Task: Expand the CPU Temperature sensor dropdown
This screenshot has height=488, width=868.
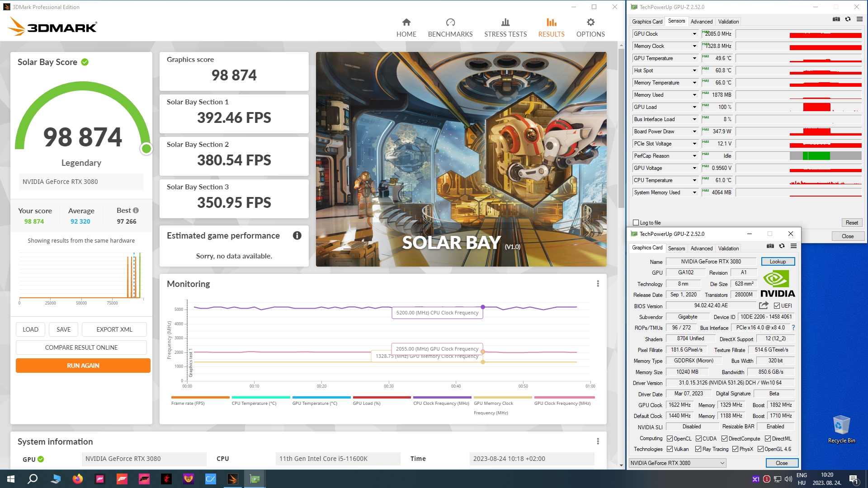Action: (694, 180)
